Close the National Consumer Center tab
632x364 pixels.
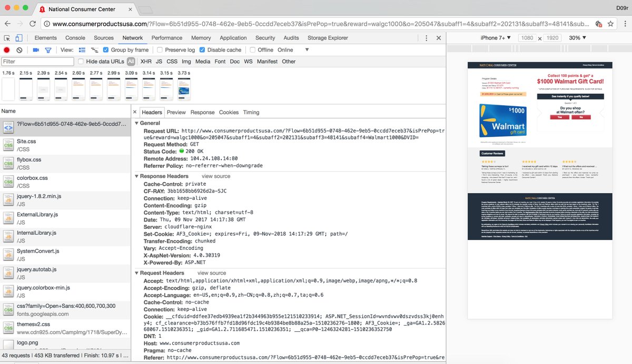click(x=129, y=9)
